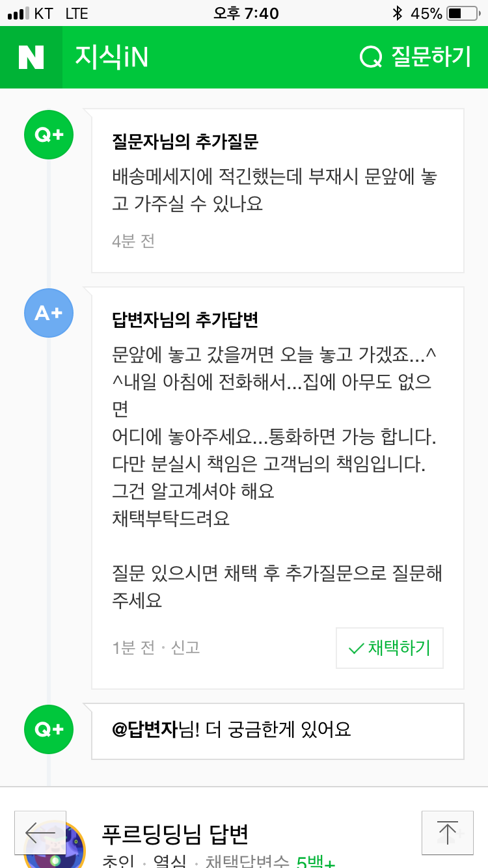Tap the Q+ icon beside the follow-up field

(49, 729)
